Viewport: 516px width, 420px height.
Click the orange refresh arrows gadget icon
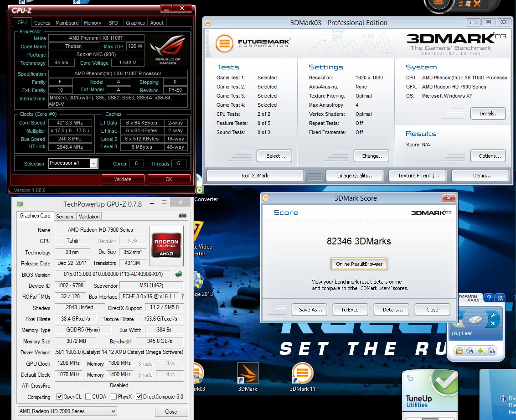[x=461, y=4]
